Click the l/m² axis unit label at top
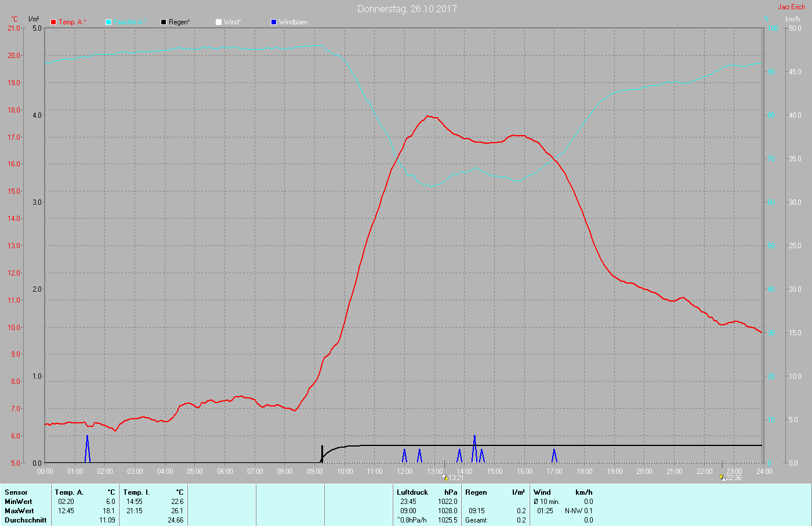Image resolution: width=812 pixels, height=526 pixels. 34,19
